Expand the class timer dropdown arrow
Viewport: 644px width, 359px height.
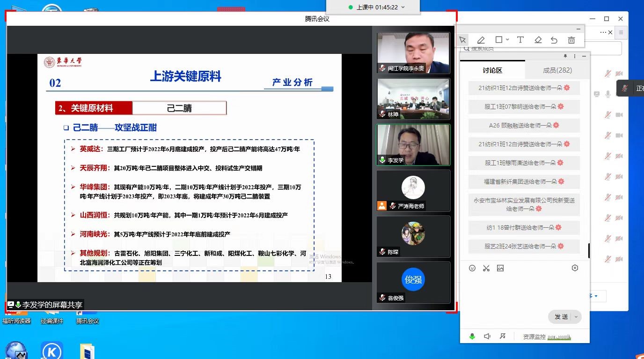(x=403, y=7)
